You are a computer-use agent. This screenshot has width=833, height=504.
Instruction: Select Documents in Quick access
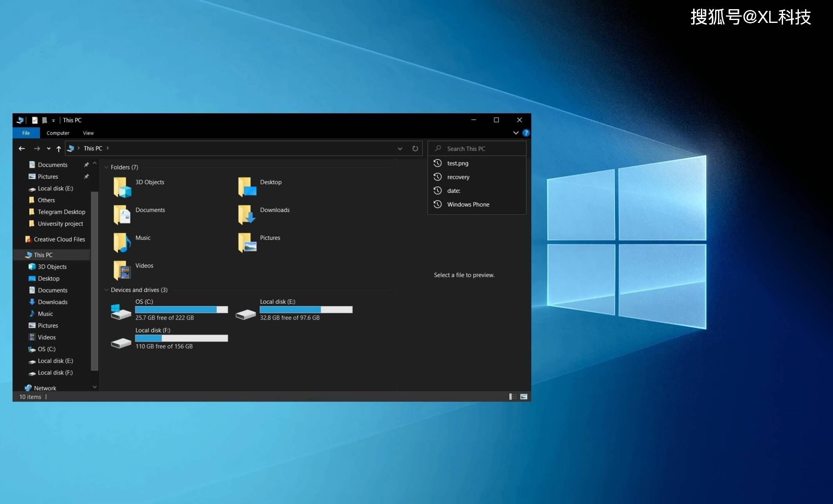pyautogui.click(x=52, y=165)
